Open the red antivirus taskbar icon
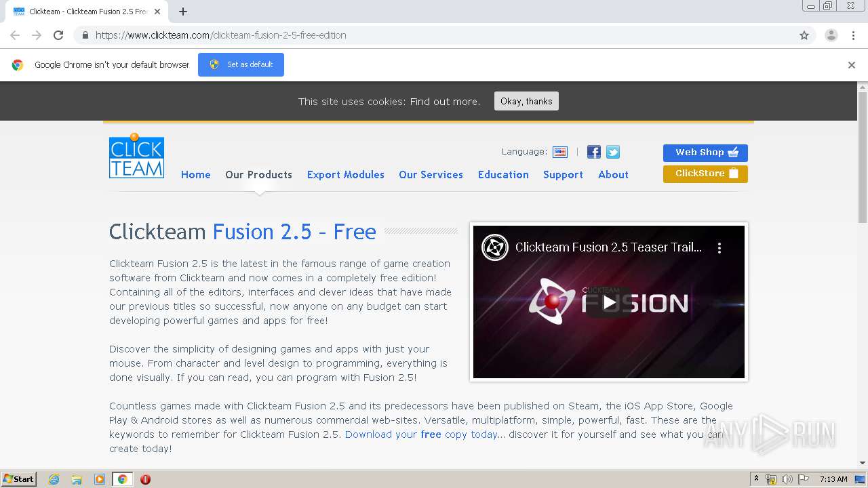 (145, 479)
